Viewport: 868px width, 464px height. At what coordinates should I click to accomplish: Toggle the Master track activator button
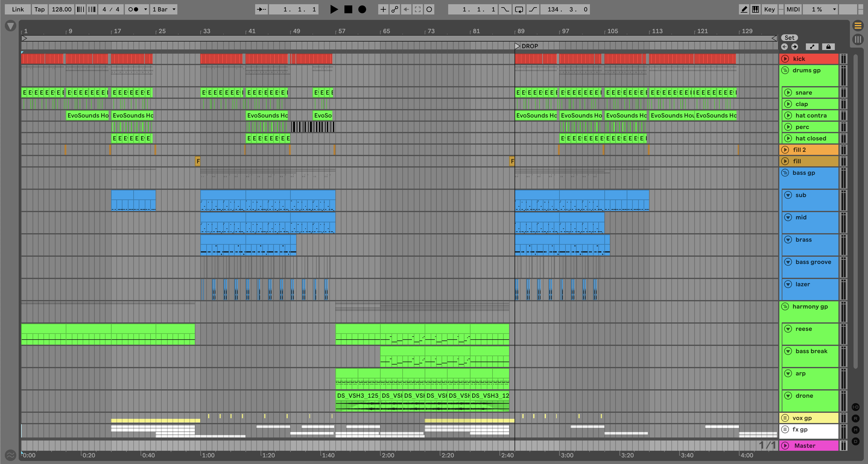point(785,446)
